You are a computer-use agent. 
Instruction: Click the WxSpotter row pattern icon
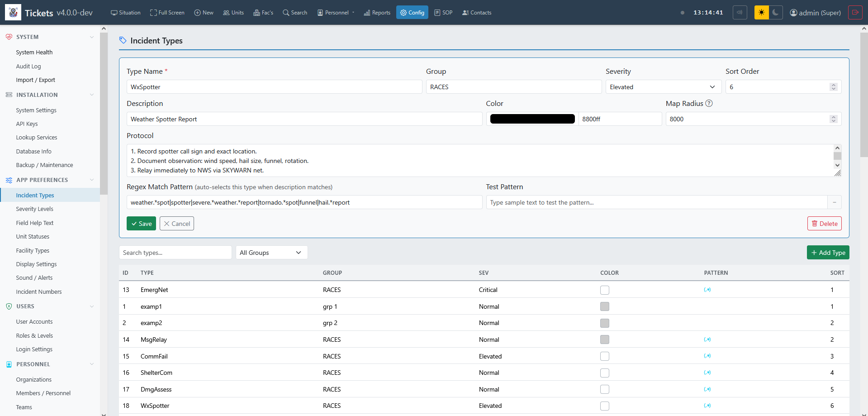point(707,406)
